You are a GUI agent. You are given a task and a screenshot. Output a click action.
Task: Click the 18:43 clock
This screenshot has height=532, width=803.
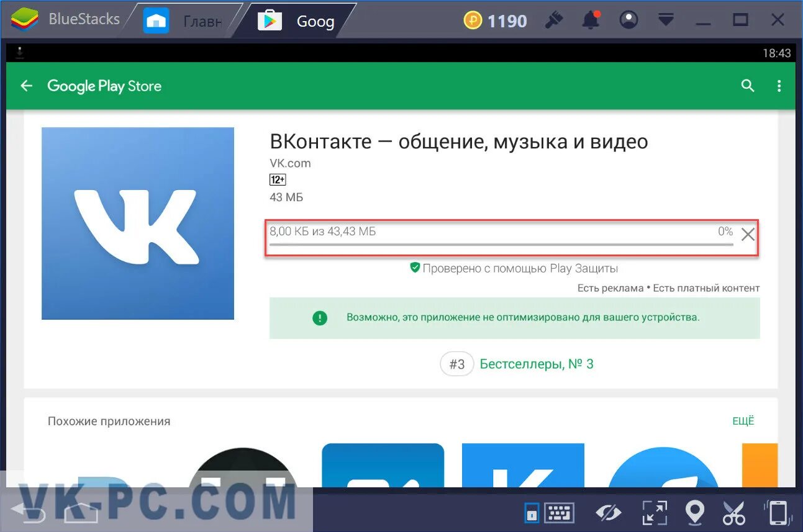(x=777, y=53)
